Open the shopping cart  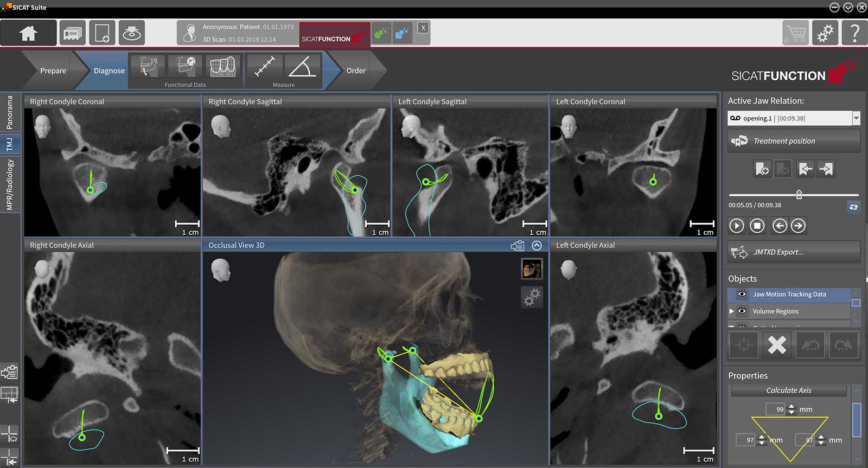click(x=795, y=34)
